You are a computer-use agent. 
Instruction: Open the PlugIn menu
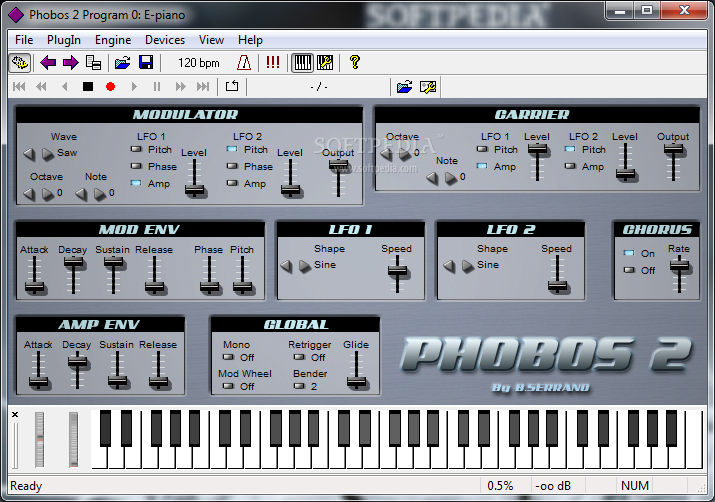[x=64, y=40]
